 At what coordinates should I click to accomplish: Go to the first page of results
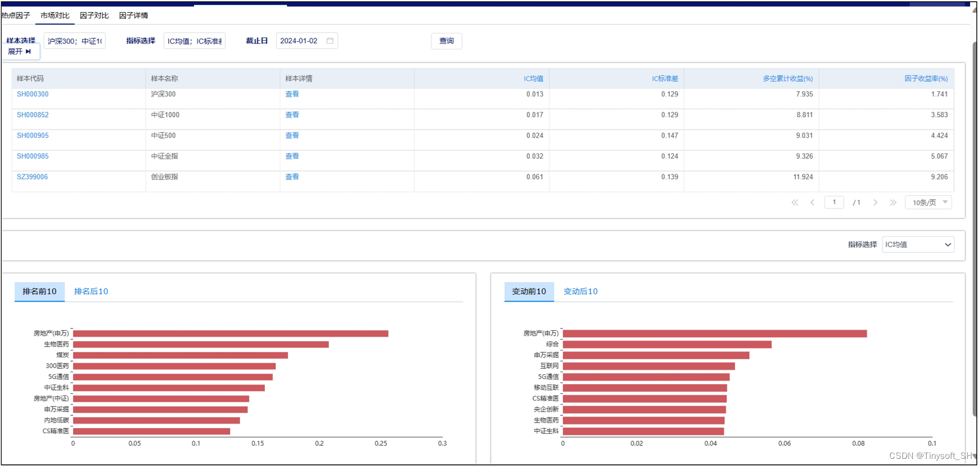[x=795, y=202]
